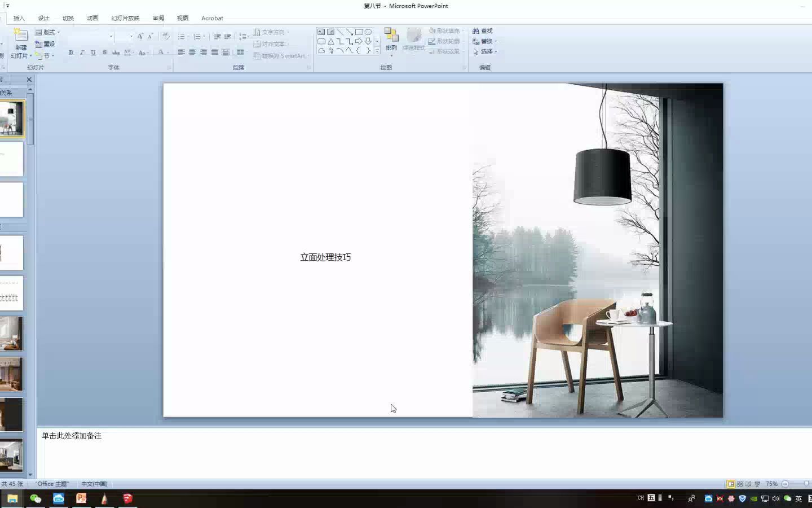Image resolution: width=812 pixels, height=508 pixels.
Task: Click Convert to SmartArt button
Action: [281, 55]
